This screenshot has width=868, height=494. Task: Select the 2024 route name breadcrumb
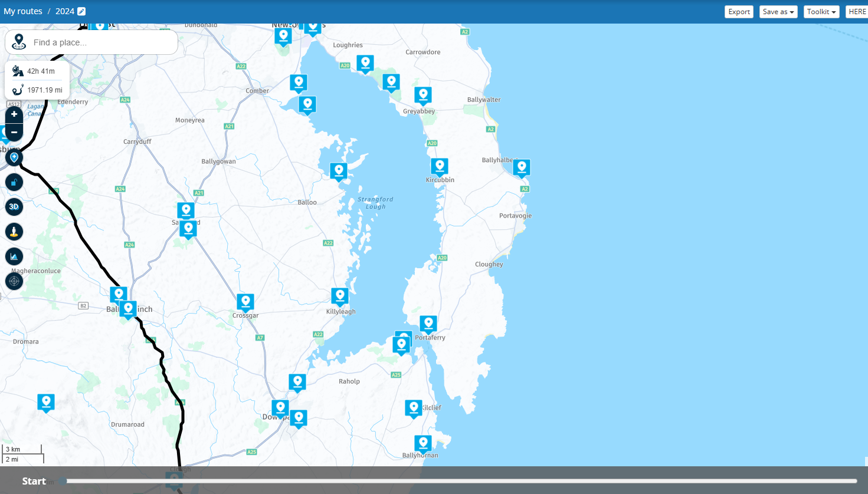(x=65, y=12)
